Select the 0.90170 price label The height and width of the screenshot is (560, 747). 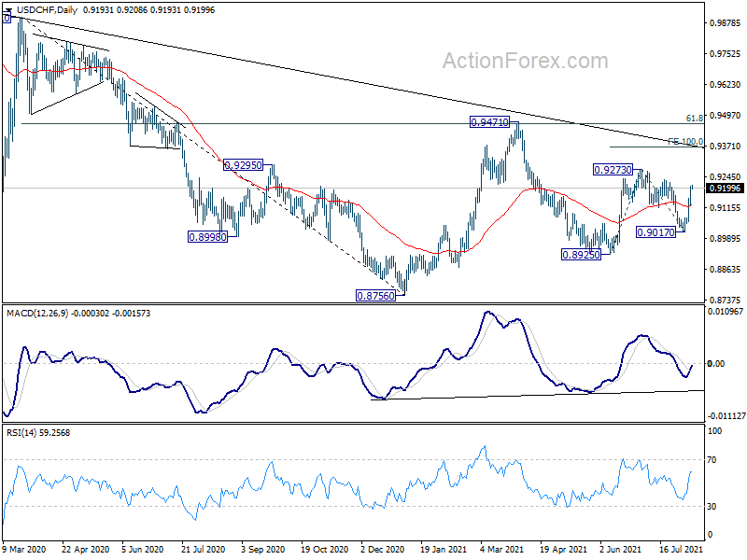click(656, 232)
